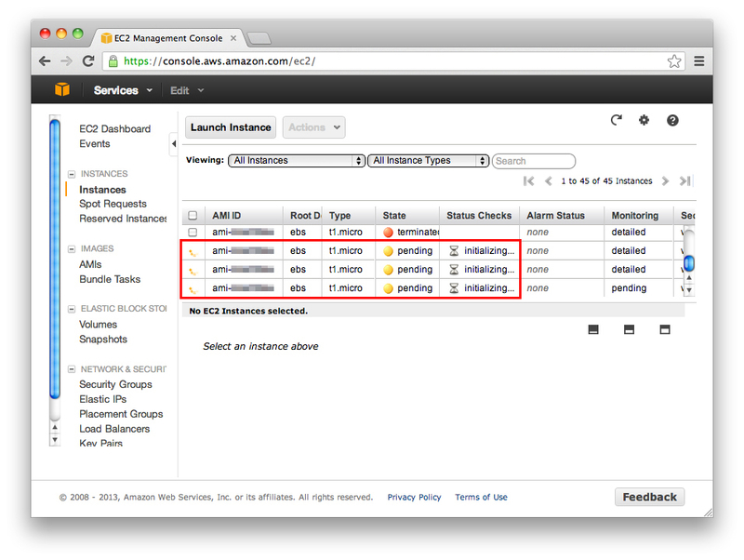Click the instance Search field
Image resolution: width=744 pixels, height=560 pixels.
coord(534,161)
